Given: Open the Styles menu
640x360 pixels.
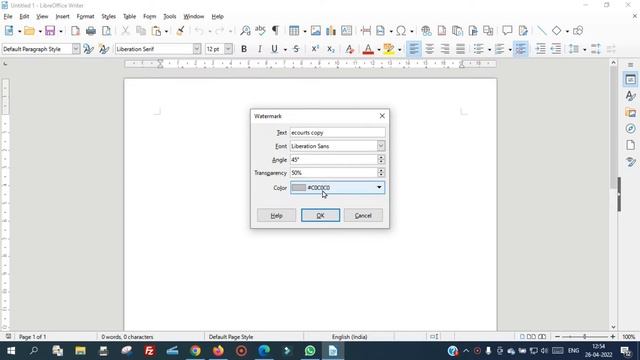Looking at the screenshot, I should pos(109,16).
